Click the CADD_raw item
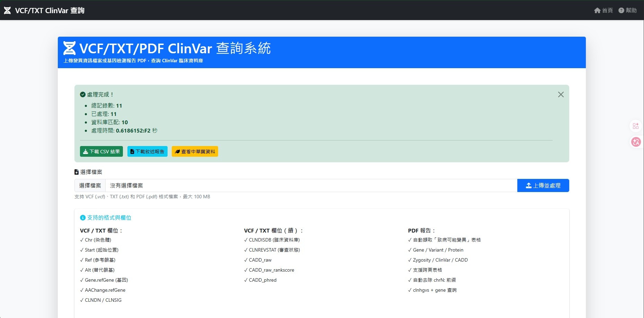This screenshot has width=644, height=318. pyautogui.click(x=258, y=260)
